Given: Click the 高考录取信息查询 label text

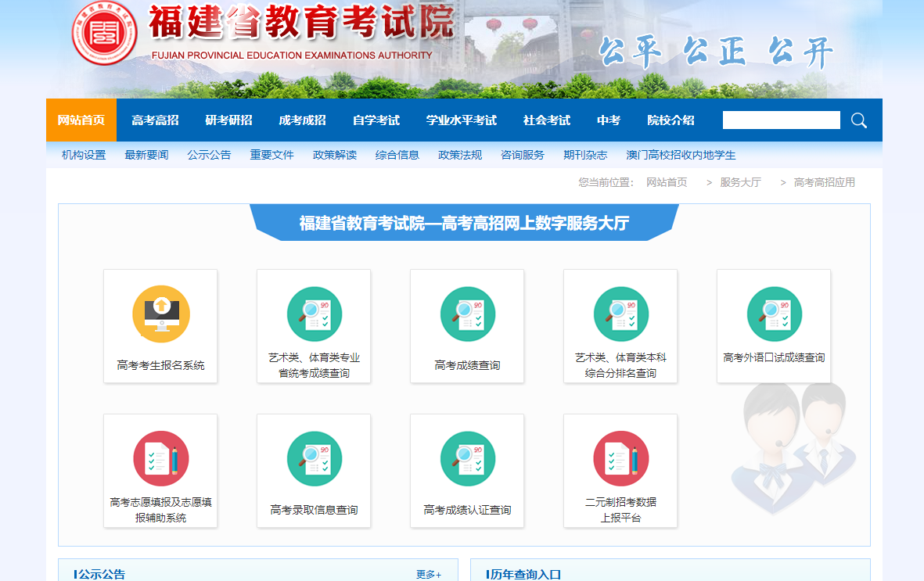Looking at the screenshot, I should pos(314,510).
